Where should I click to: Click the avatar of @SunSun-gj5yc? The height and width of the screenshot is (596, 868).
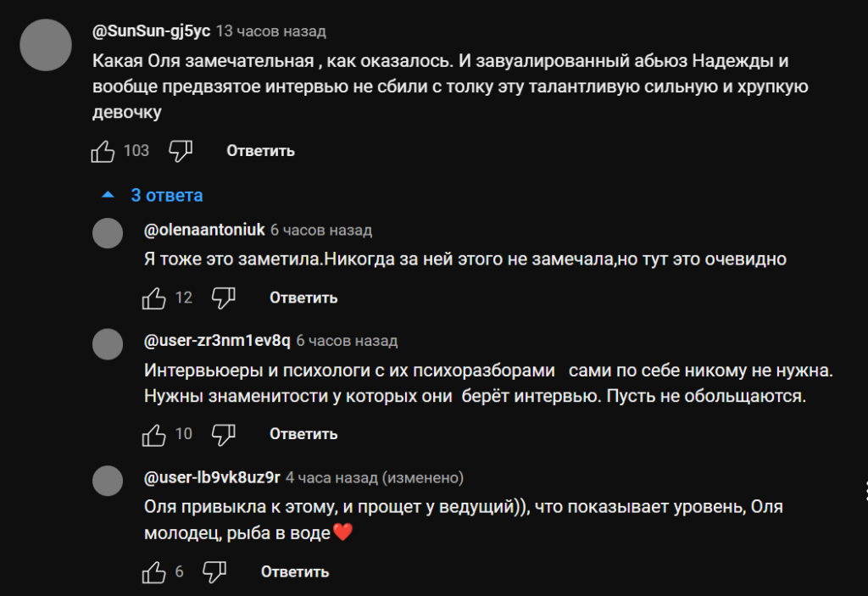45,45
